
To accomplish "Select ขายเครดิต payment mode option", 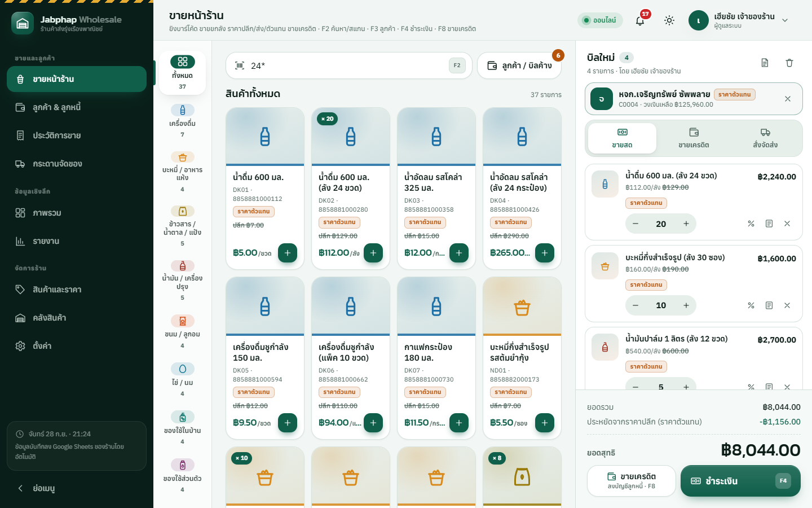I will 694,138.
